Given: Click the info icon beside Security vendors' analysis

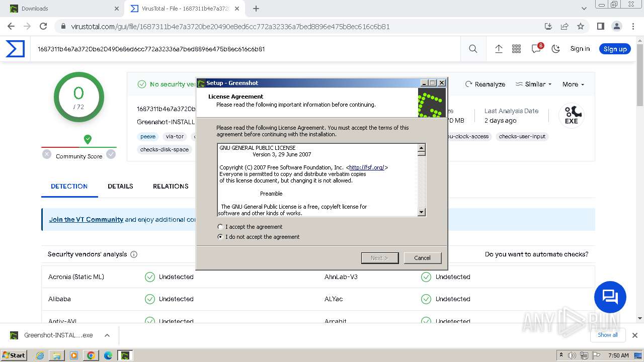Looking at the screenshot, I should [x=134, y=254].
